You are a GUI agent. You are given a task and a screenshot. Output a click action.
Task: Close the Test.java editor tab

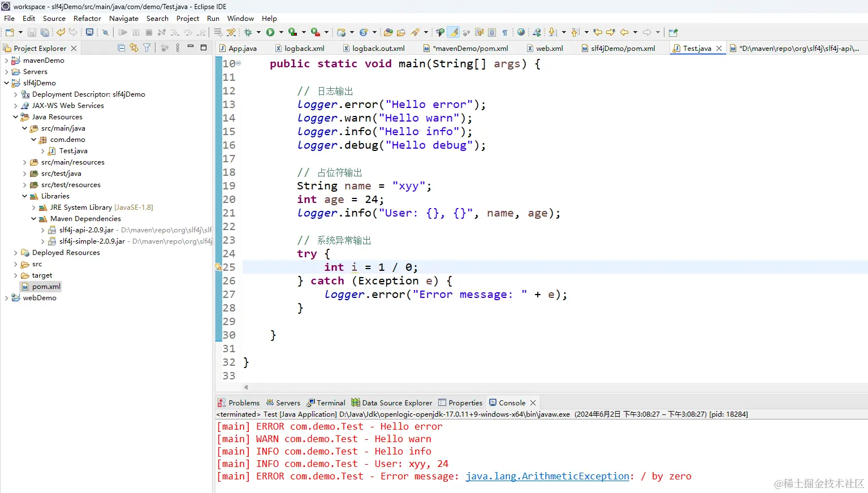click(719, 49)
